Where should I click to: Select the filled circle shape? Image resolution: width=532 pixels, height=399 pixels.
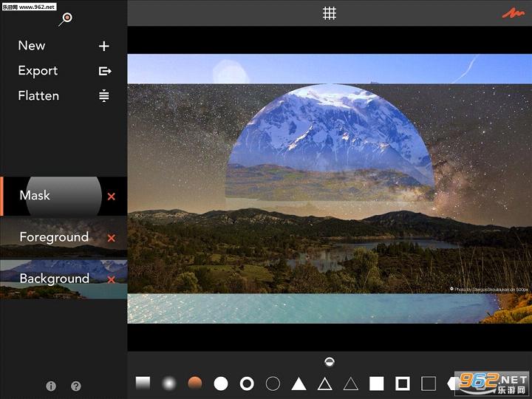[221, 383]
